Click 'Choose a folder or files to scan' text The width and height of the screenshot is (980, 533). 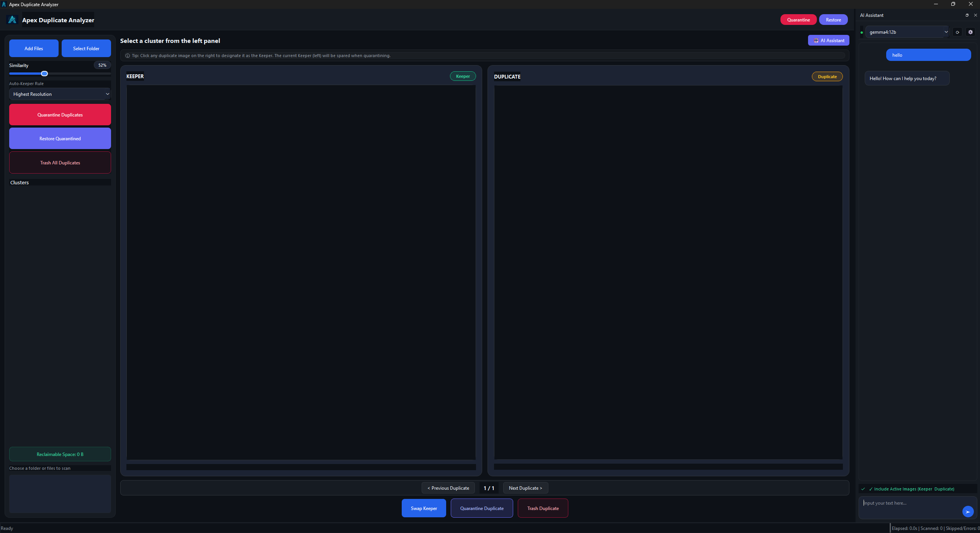point(40,468)
